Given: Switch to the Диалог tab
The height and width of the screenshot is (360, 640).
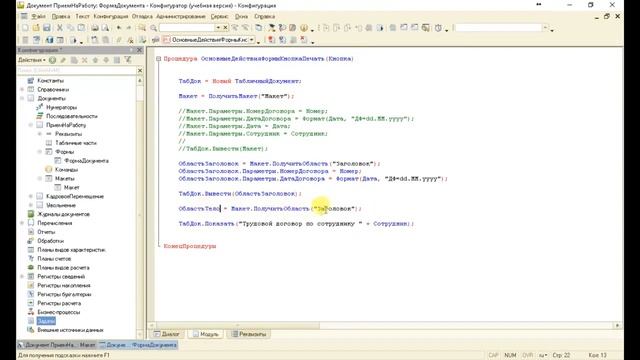Looking at the screenshot, I should click(167, 334).
